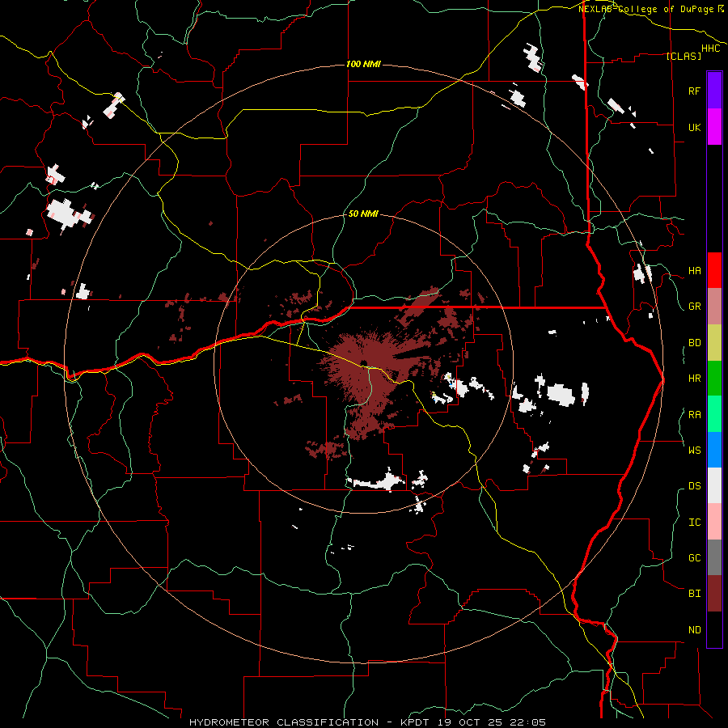Image resolution: width=728 pixels, height=728 pixels.
Task: Click the 50 NMI range ring label
Action: point(363,214)
